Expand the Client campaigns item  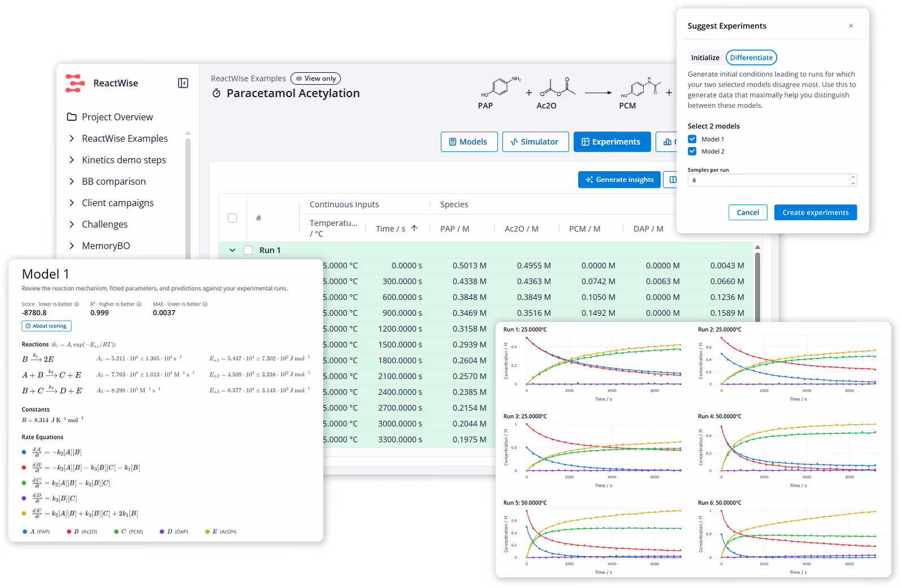tap(72, 203)
